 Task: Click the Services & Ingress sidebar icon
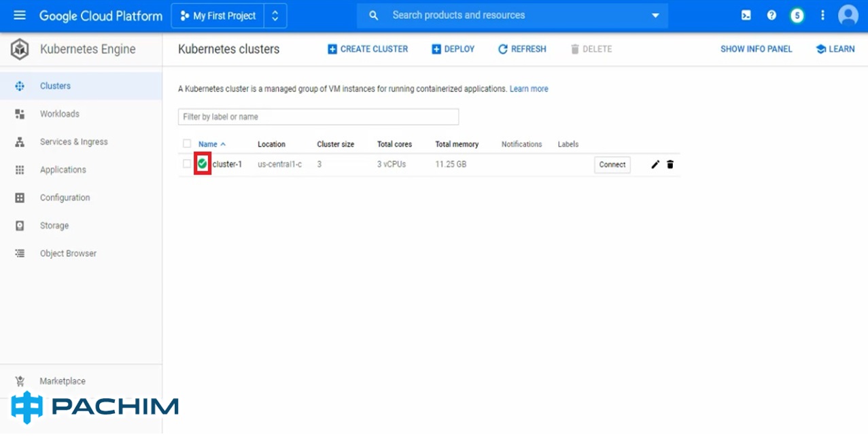tap(20, 142)
